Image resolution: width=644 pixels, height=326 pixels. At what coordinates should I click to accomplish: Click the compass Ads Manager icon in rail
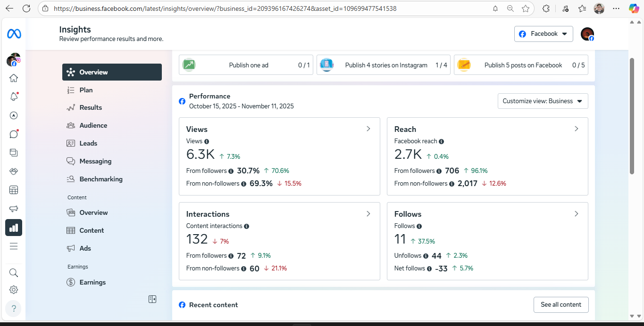14,115
